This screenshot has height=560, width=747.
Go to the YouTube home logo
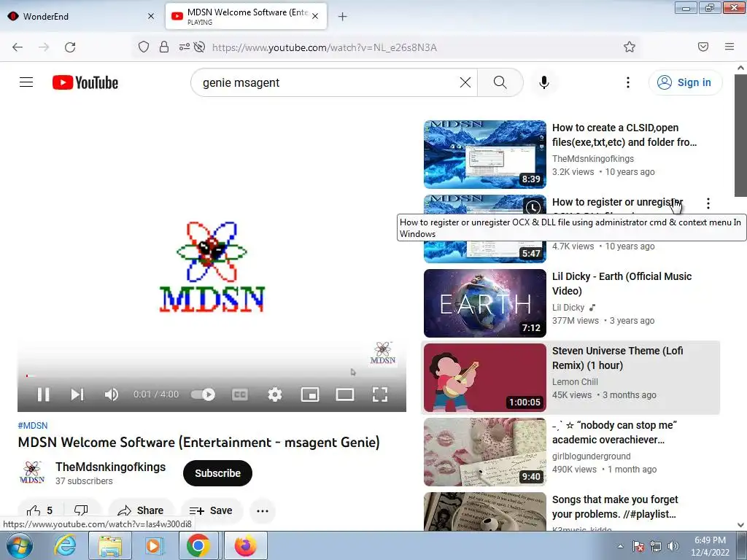(x=85, y=82)
